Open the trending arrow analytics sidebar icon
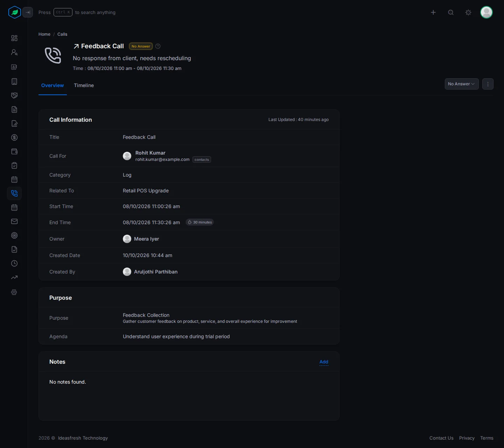504x448 pixels. tap(14, 277)
